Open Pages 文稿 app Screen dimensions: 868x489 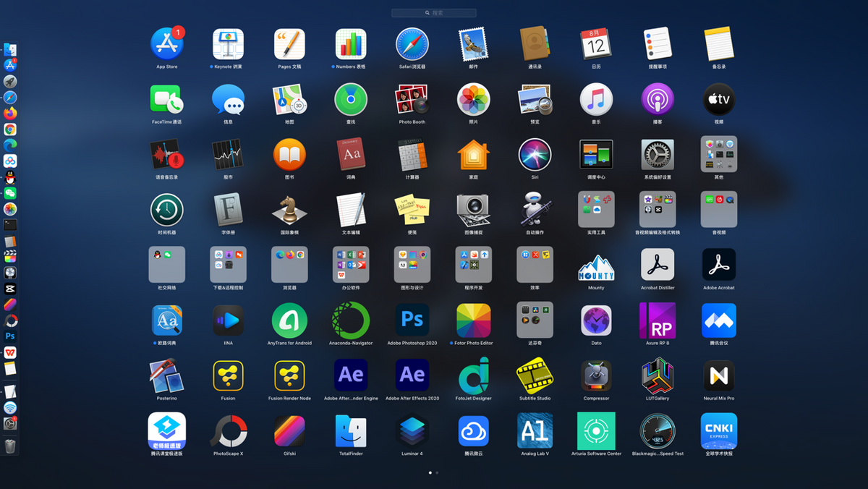289,43
